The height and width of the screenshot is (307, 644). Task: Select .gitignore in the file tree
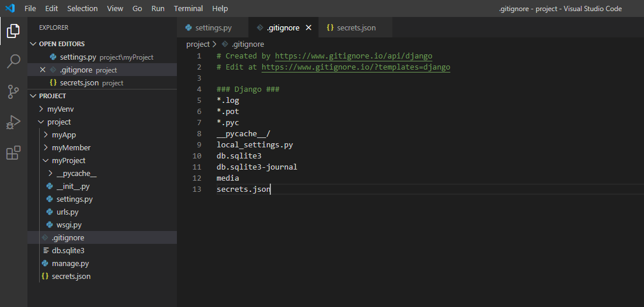[102, 237]
